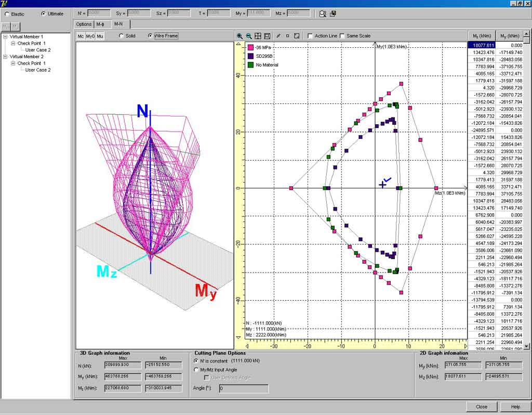This screenshot has width=532, height=415.
Task: Click the Mz (kNm) column header
Action: coord(482,36)
